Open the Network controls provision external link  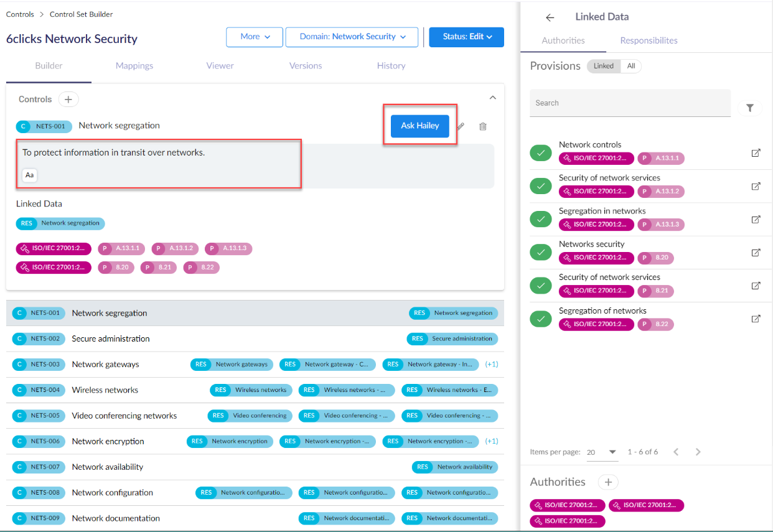[756, 152]
